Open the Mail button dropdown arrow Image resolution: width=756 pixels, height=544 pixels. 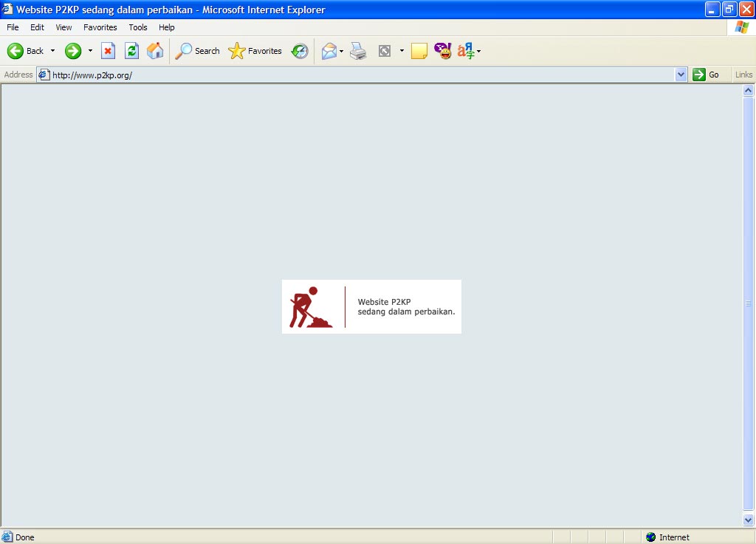coord(341,51)
